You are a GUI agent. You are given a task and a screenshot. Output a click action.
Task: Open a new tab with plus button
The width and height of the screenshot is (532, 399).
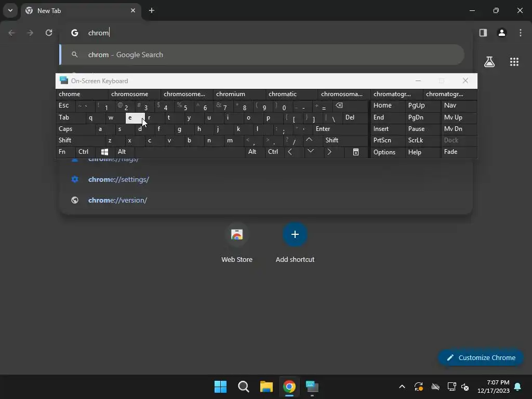pyautogui.click(x=152, y=10)
